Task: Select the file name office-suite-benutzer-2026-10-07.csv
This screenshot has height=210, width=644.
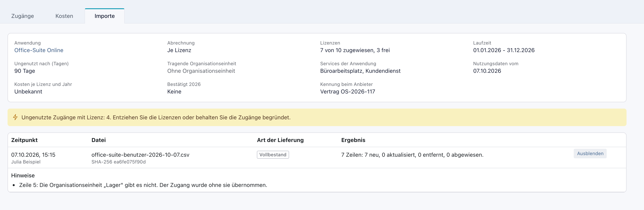Action: (x=140, y=155)
